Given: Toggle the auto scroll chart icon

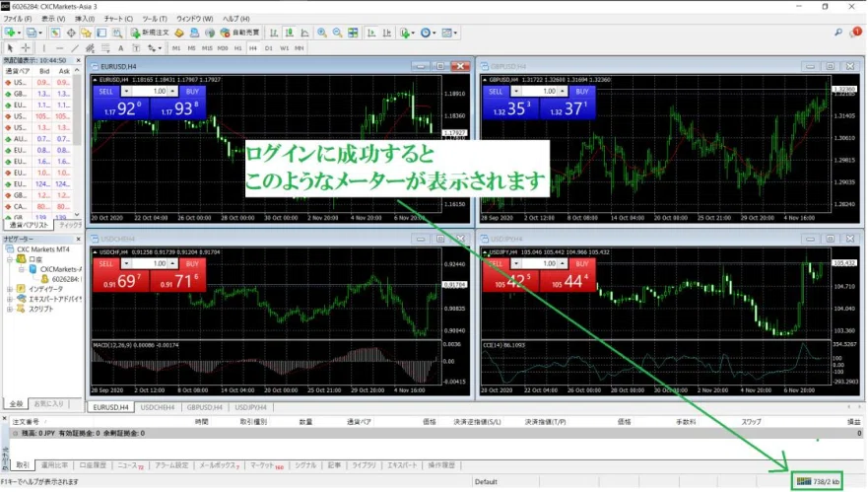Looking at the screenshot, I should [371, 33].
